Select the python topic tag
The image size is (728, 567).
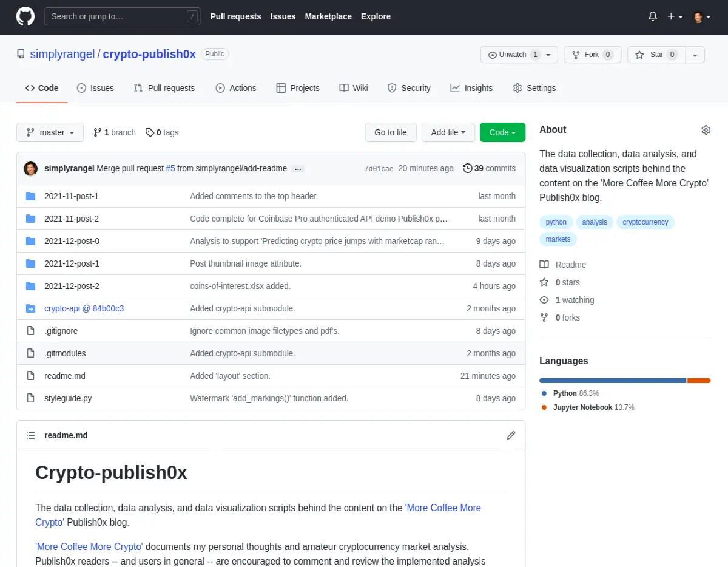[556, 222]
